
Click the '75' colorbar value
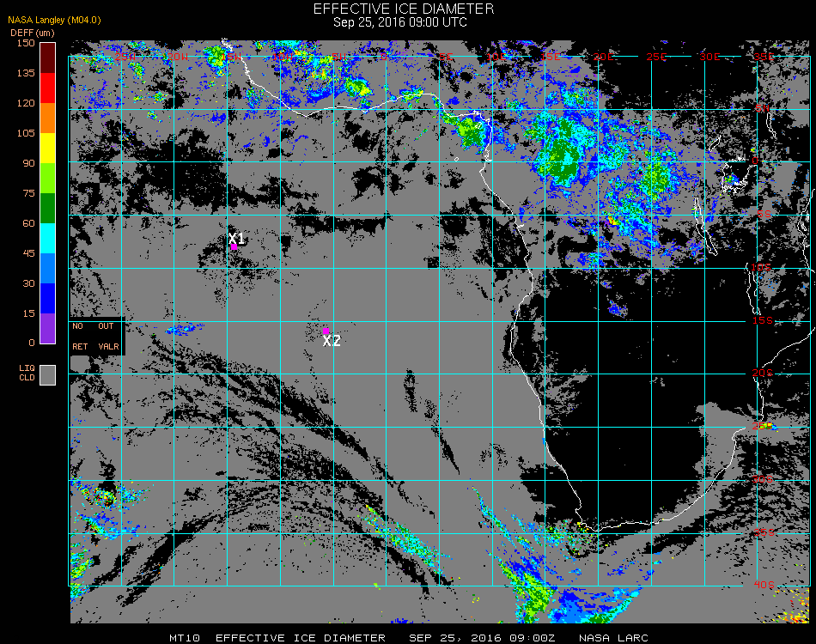pos(28,193)
